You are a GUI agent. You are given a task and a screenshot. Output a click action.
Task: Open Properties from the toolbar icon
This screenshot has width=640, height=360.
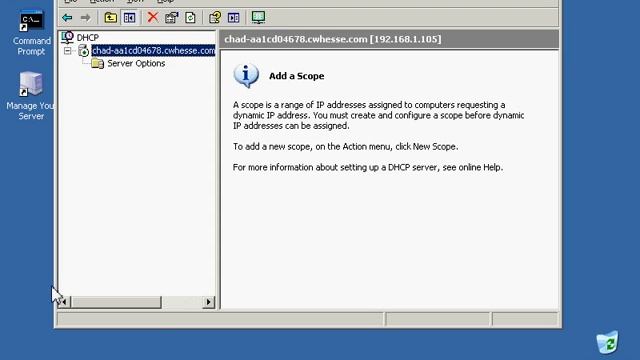pyautogui.click(x=171, y=18)
